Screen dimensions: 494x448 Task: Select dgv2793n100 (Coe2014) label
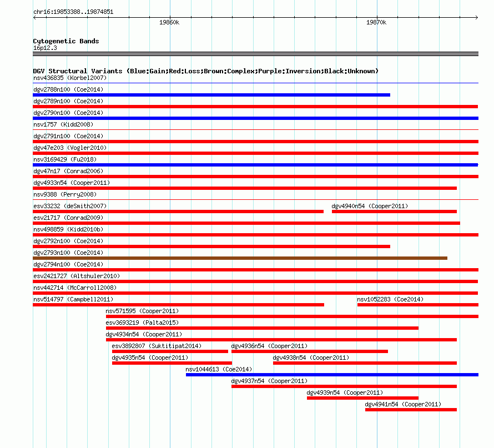(68, 253)
